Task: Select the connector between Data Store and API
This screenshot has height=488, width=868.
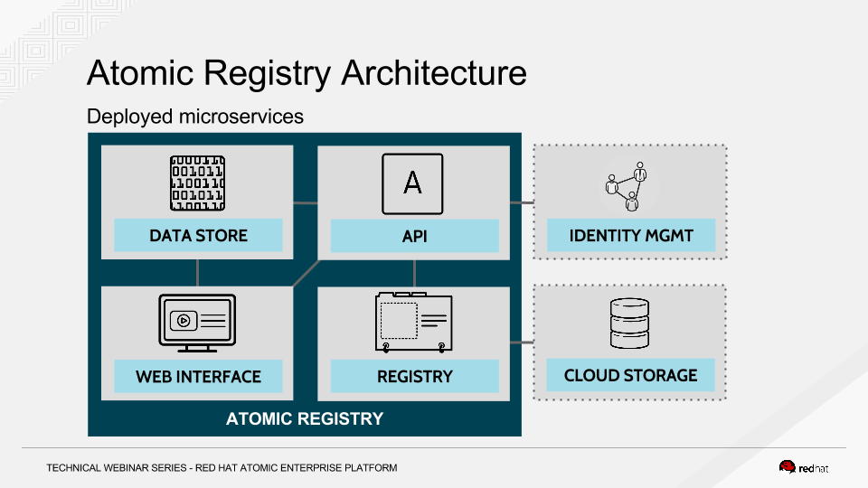Action: 306,202
